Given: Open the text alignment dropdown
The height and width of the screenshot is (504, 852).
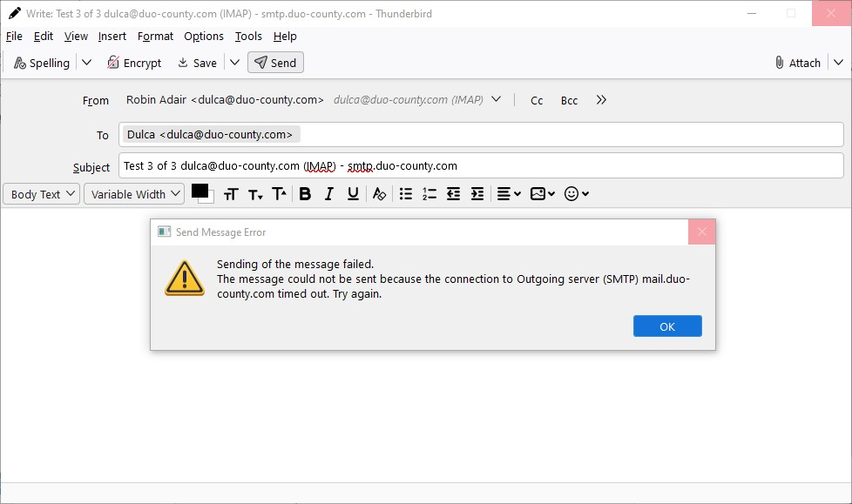Looking at the screenshot, I should pos(509,194).
